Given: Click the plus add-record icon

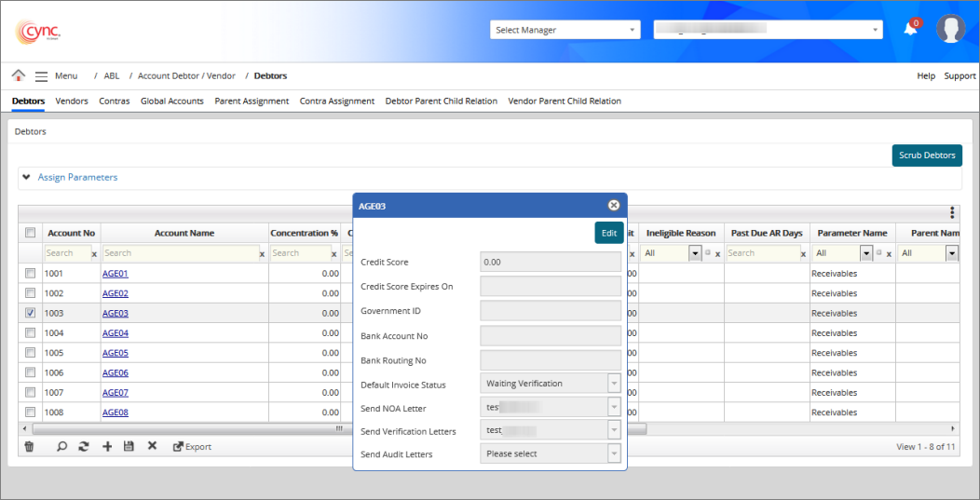Looking at the screenshot, I should coord(107,447).
